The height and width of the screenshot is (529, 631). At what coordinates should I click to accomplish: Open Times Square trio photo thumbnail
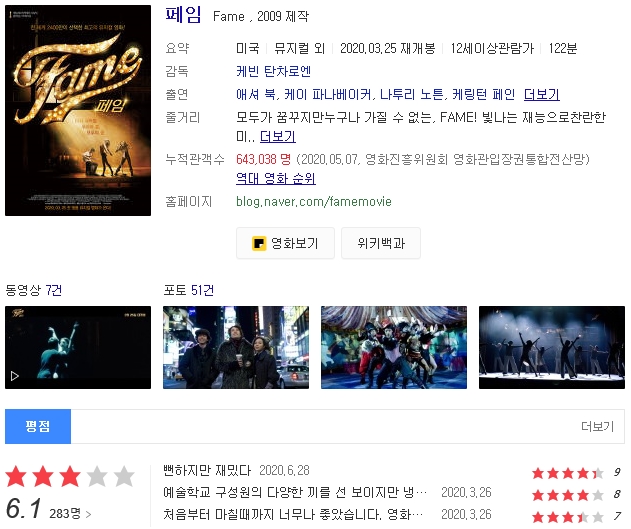click(x=236, y=348)
